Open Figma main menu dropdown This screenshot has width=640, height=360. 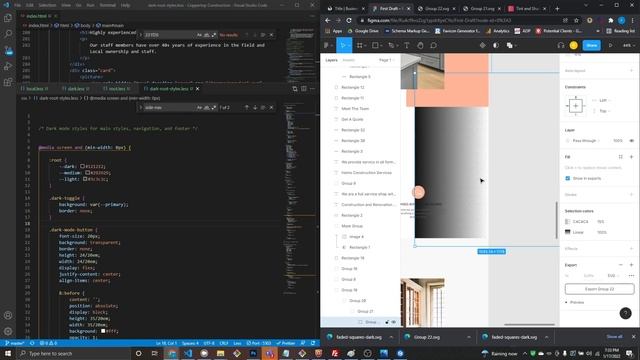[x=327, y=45]
